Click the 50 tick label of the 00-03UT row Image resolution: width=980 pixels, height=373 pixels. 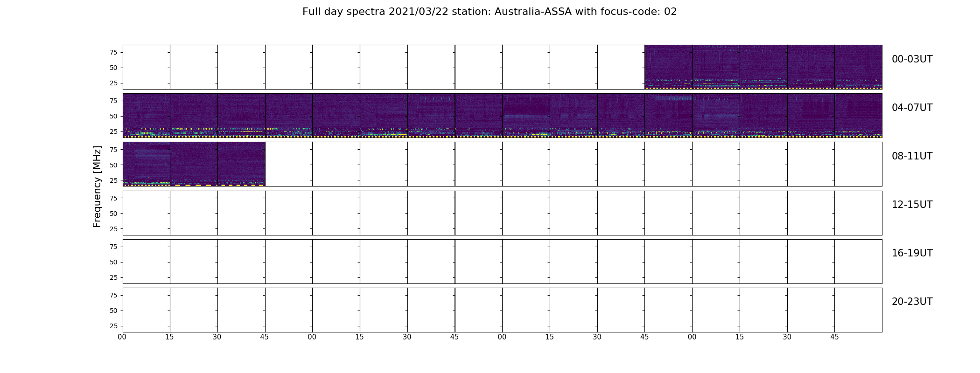click(113, 68)
